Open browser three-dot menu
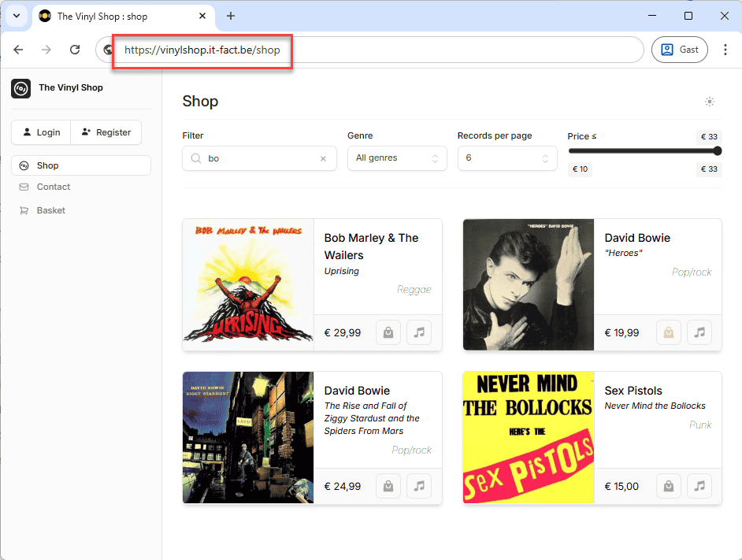 [x=725, y=50]
